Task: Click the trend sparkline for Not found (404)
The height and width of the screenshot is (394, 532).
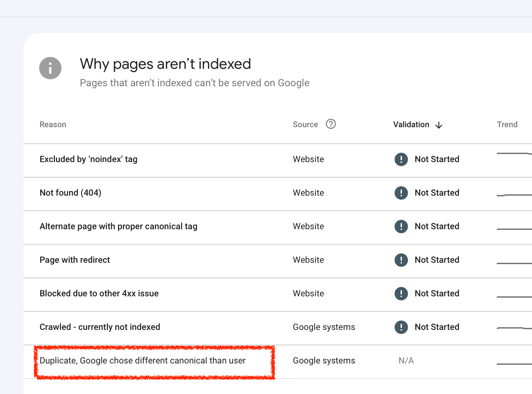Action: click(x=514, y=195)
